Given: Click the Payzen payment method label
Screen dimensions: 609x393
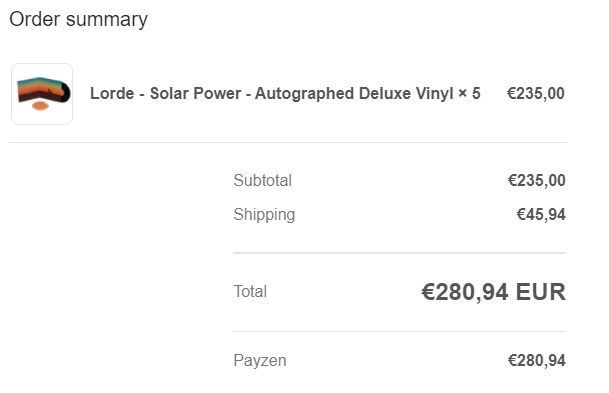Looking at the screenshot, I should point(260,361).
